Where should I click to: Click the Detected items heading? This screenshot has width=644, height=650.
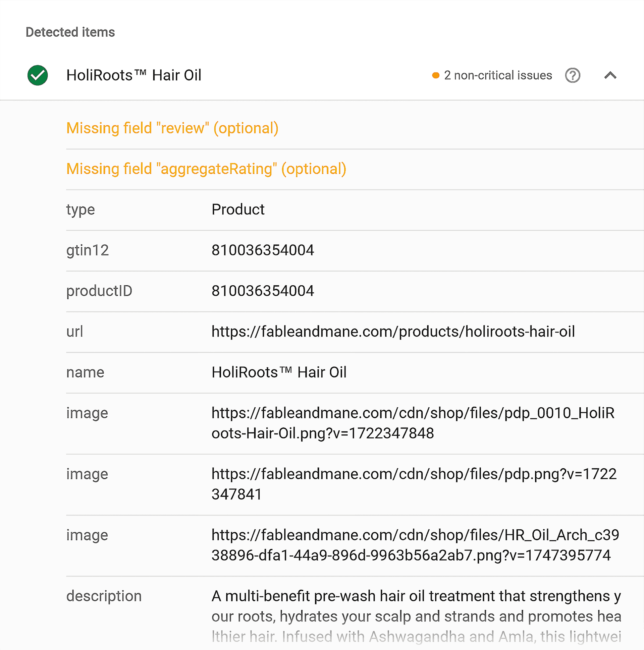tap(70, 32)
